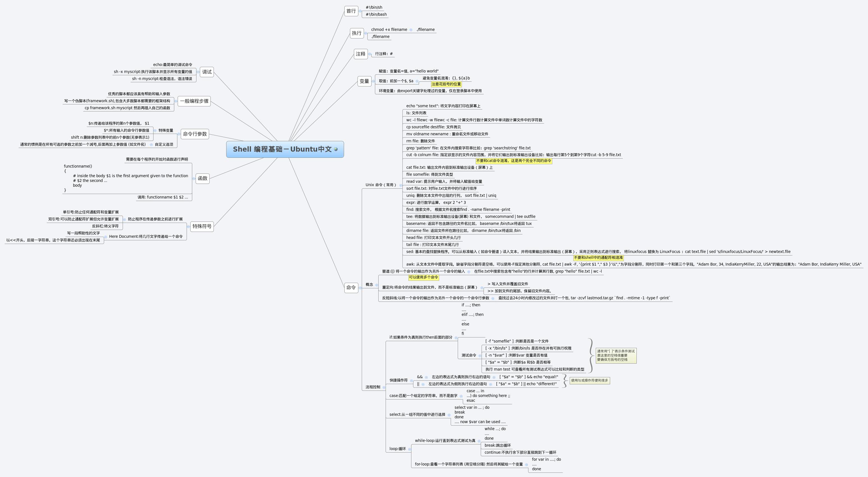Collapse the "调试" node's branch toggle
The height and width of the screenshot is (477, 868).
[x=198, y=72]
